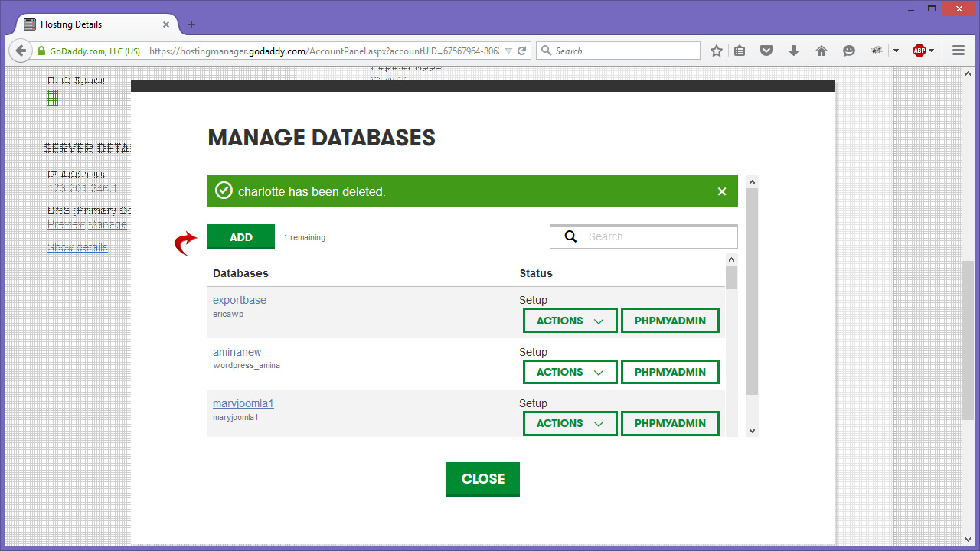
Task: Dismiss the charlotte deleted notification
Action: (722, 191)
